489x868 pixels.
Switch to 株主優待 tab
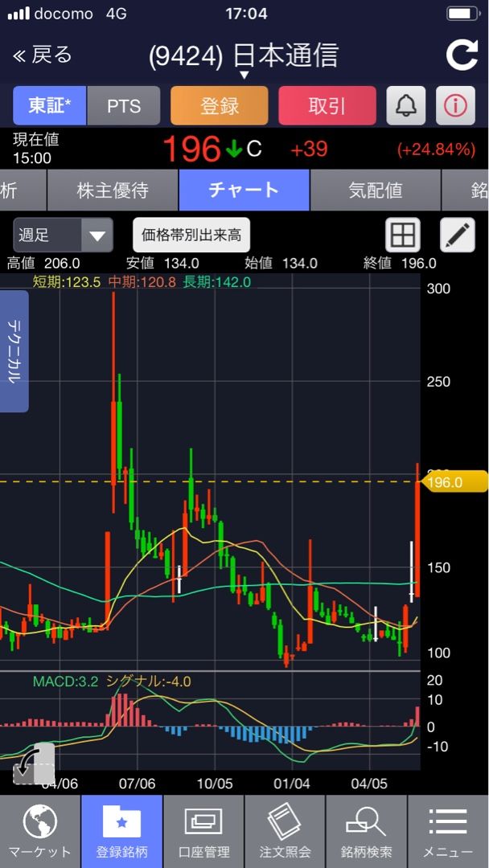pyautogui.click(x=113, y=190)
